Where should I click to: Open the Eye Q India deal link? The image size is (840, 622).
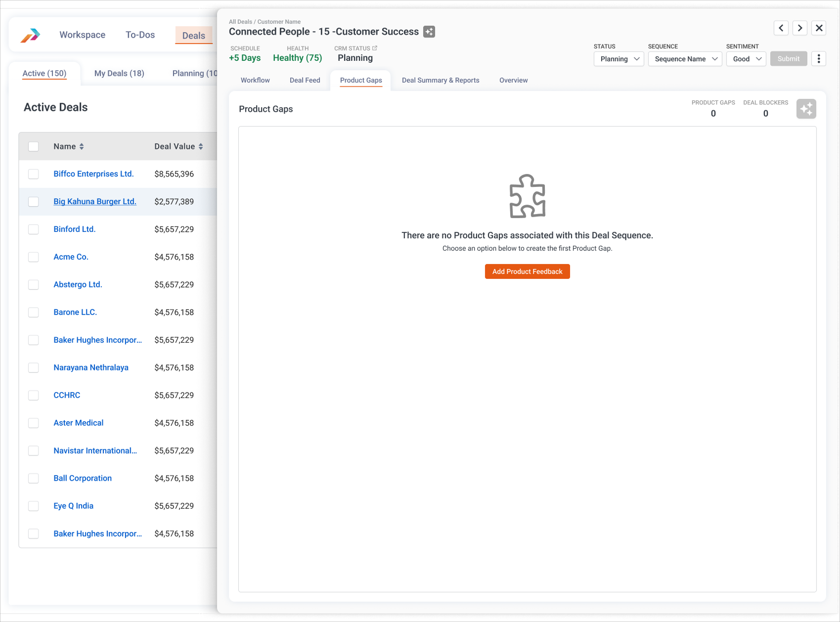coord(73,506)
